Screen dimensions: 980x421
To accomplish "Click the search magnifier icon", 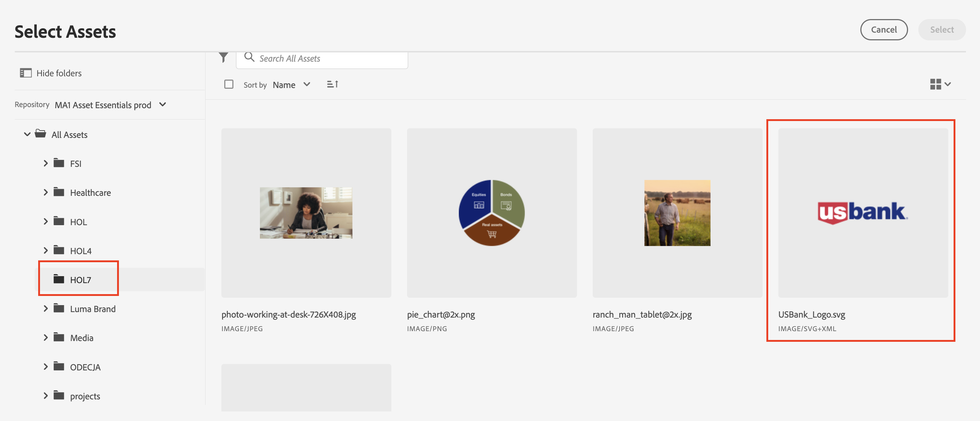I will tap(249, 57).
